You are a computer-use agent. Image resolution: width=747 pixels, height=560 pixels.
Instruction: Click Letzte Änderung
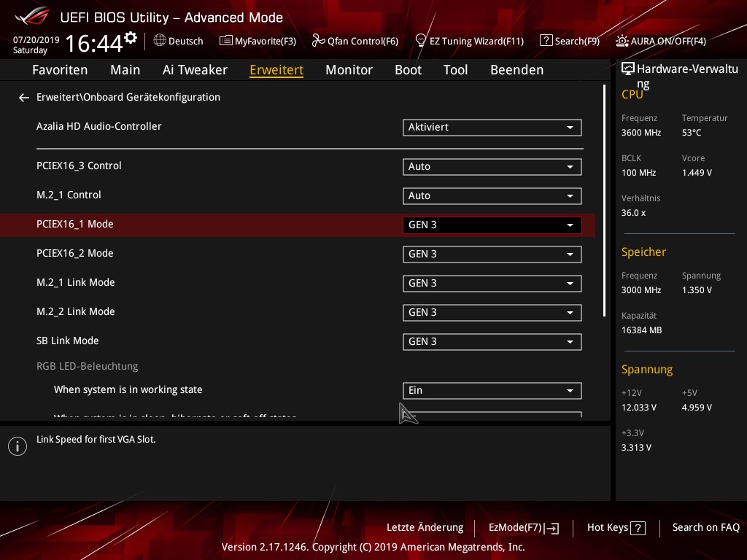point(425,528)
